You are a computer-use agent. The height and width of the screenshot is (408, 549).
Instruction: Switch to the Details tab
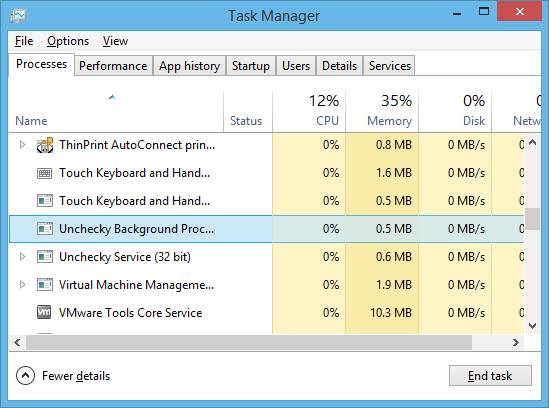(x=339, y=66)
